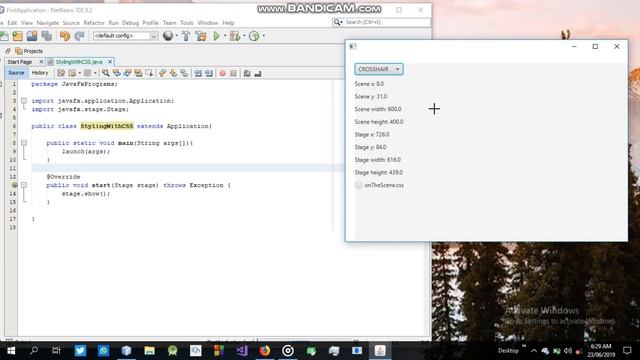Click the New Project icon in NetBeans toolbar
The width and height of the screenshot is (640, 360).
[x=17, y=36]
